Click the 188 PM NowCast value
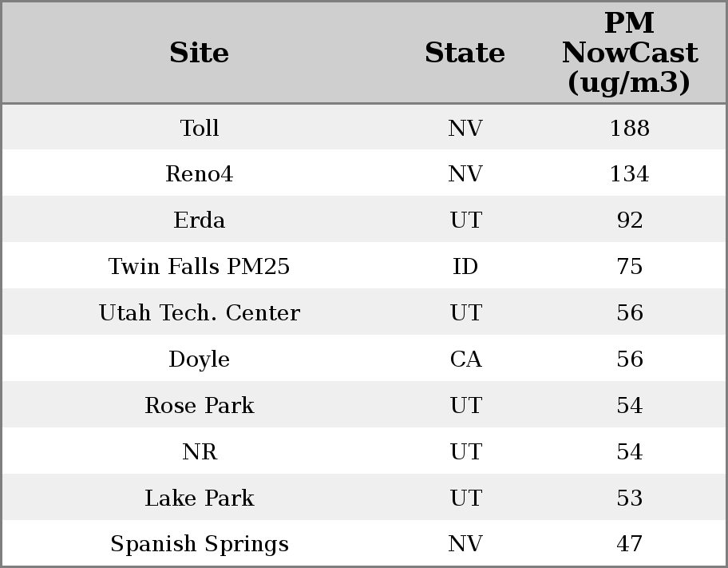 coord(629,128)
